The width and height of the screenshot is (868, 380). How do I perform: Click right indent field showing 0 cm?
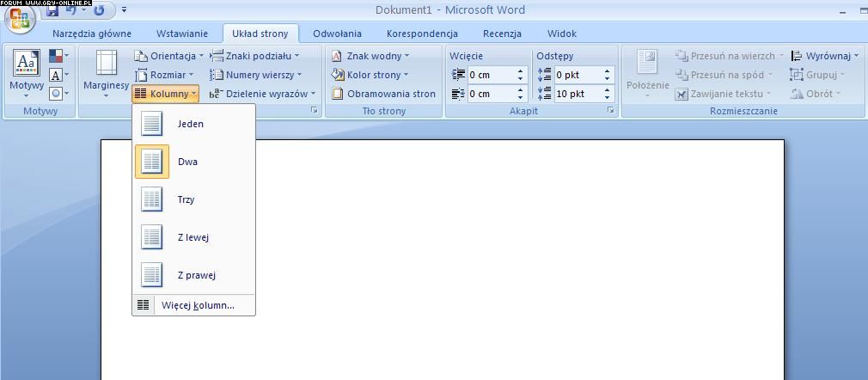click(x=492, y=94)
